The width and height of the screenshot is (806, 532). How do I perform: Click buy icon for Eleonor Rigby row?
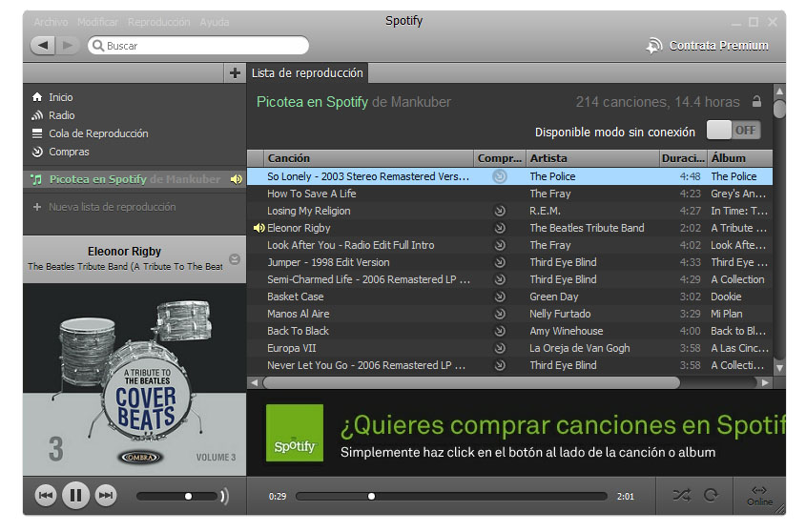point(500,228)
